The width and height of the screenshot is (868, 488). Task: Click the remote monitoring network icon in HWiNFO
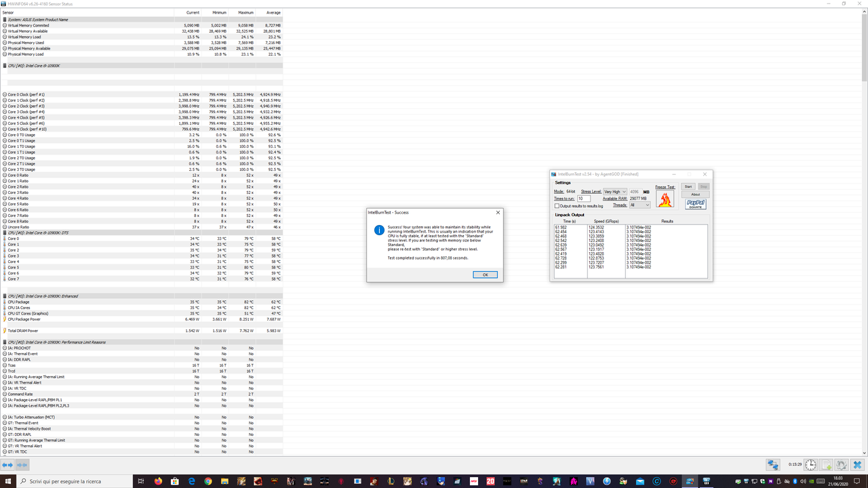pos(772,465)
